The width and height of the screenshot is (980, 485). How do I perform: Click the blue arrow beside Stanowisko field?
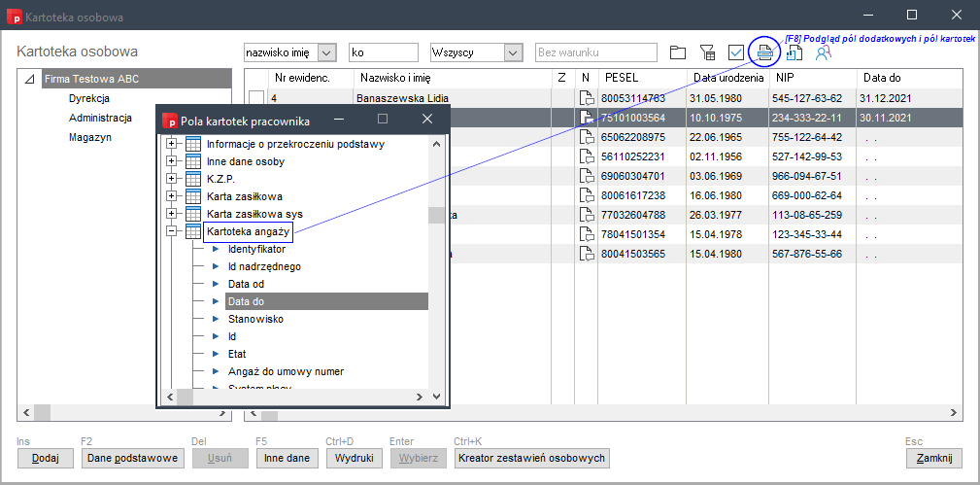216,319
